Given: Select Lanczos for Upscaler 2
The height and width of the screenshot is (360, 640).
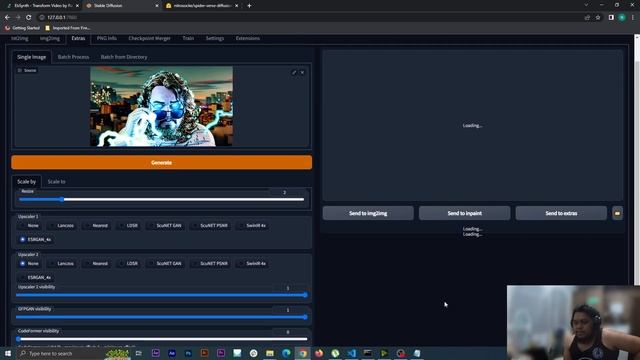Looking at the screenshot, I should pyautogui.click(x=61, y=264).
